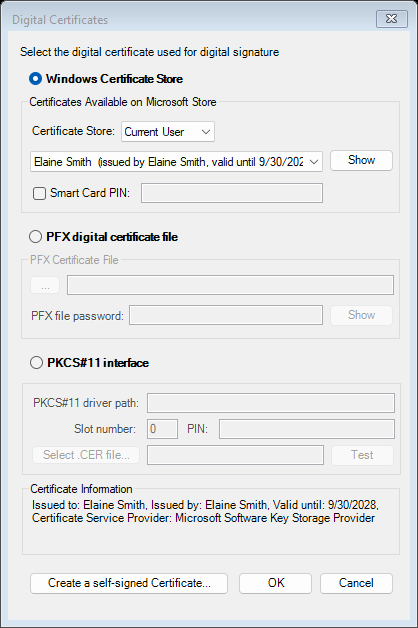Click the 'PFX file password:' label
Screen dimensions: 418x628
[x=77, y=316]
